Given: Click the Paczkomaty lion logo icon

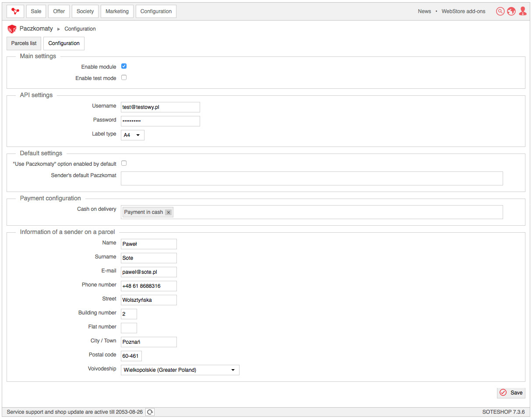Looking at the screenshot, I should tap(12, 29).
